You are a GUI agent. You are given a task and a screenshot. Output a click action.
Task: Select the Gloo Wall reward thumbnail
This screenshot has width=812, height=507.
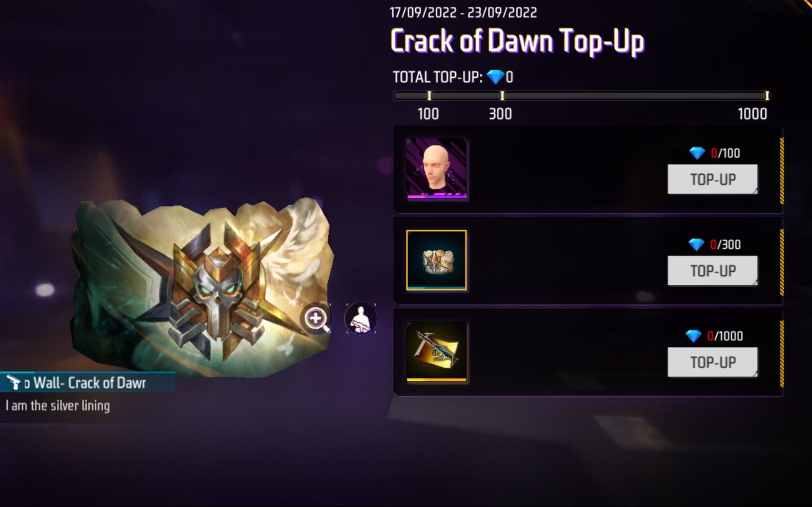436,260
